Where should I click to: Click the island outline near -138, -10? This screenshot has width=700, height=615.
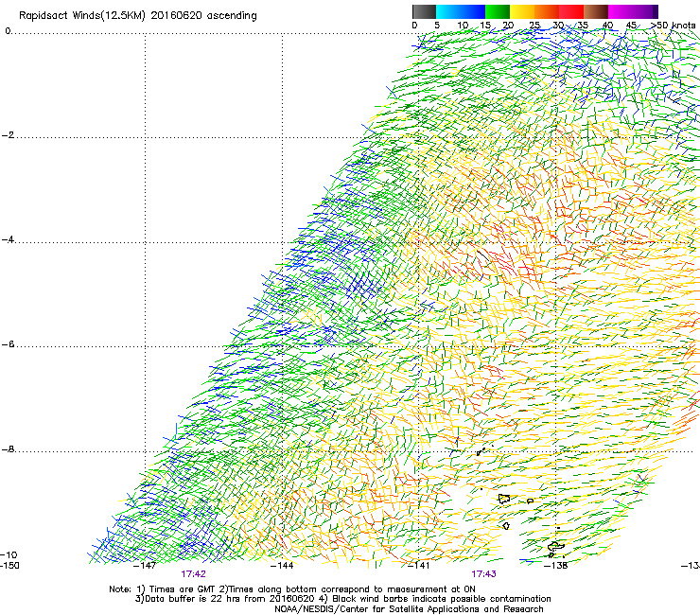(556, 546)
